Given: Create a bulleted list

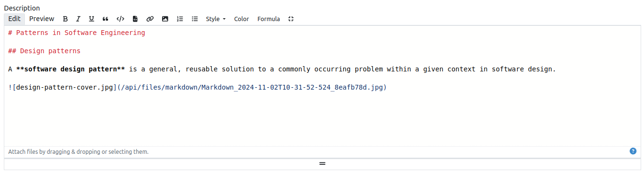Looking at the screenshot, I should pos(195,19).
